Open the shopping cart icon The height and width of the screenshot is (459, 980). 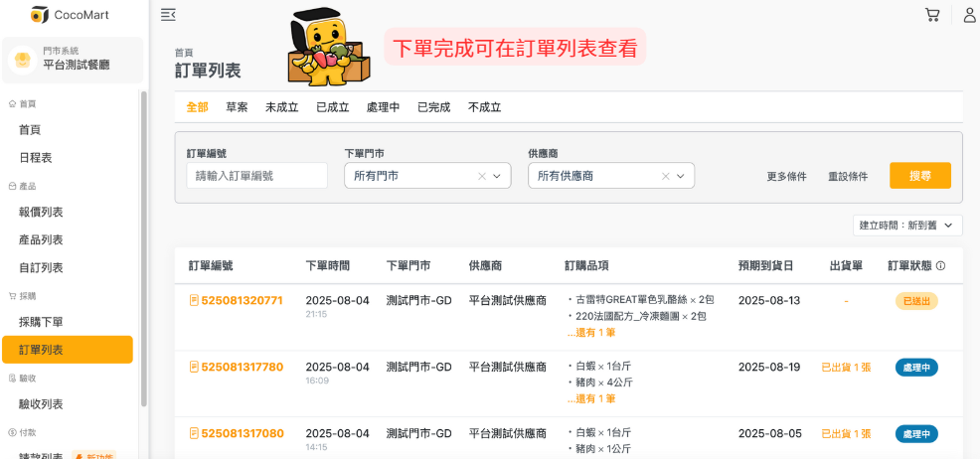[932, 14]
